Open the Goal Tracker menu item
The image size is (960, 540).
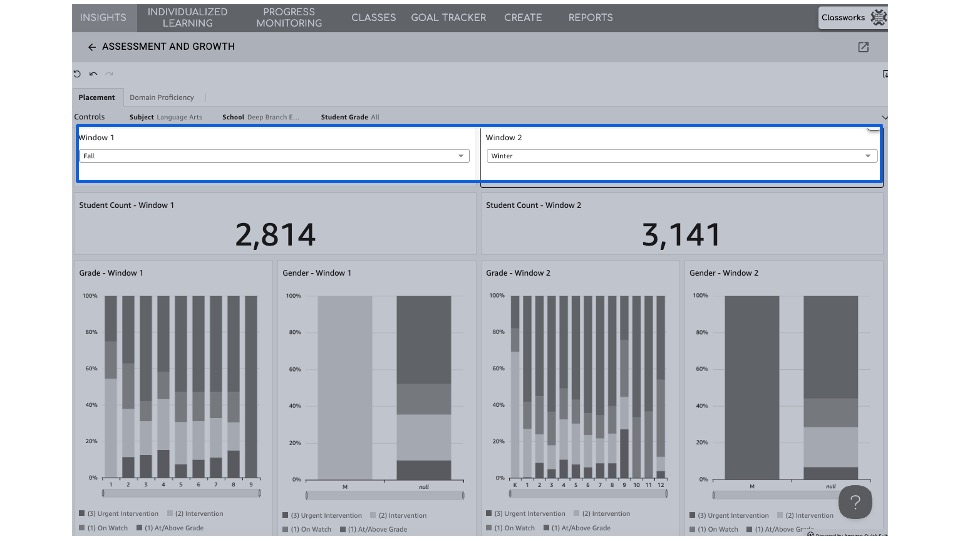pyautogui.click(x=448, y=17)
